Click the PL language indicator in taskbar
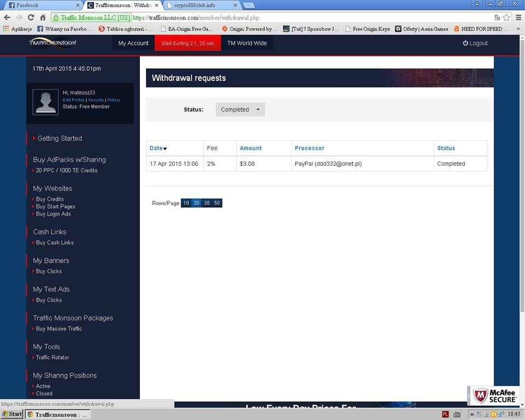 coord(446,414)
